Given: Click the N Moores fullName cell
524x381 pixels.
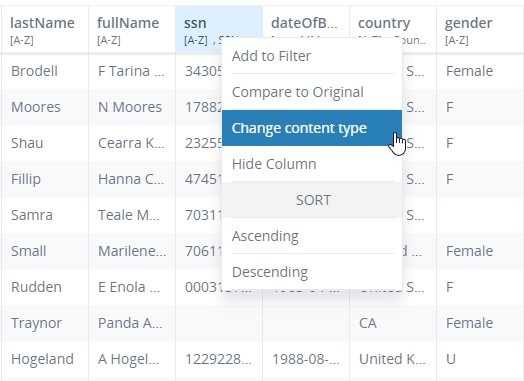Looking at the screenshot, I should (x=132, y=107).
